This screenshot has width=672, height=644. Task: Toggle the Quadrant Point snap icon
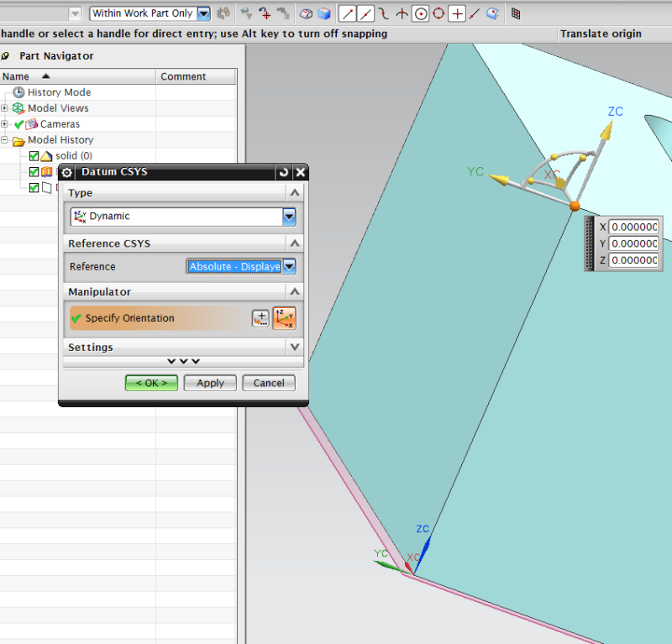438,13
